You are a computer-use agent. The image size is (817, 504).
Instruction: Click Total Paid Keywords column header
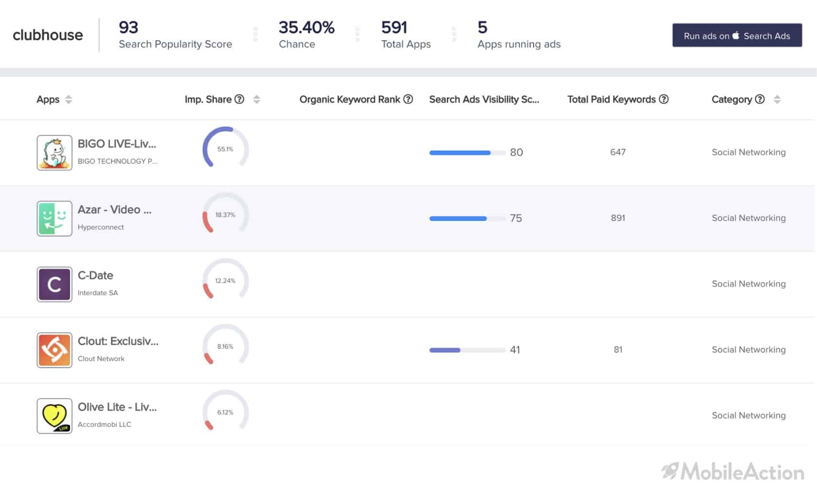point(612,100)
